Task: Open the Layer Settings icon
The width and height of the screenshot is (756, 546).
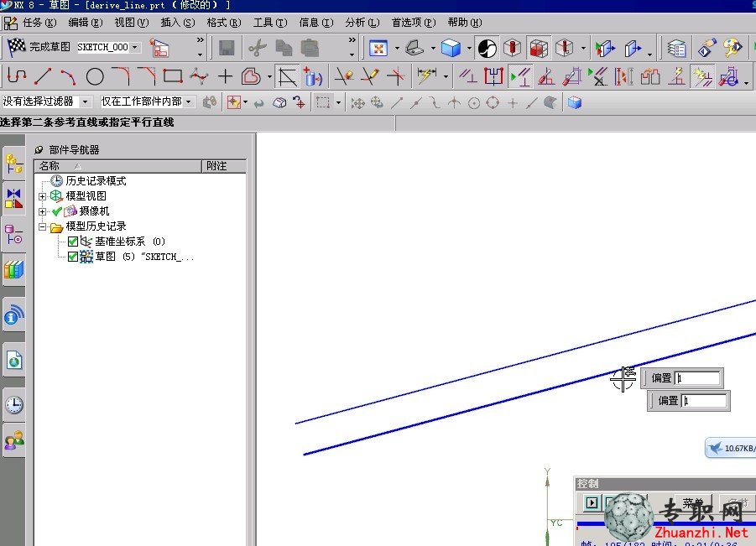Action: [x=676, y=48]
